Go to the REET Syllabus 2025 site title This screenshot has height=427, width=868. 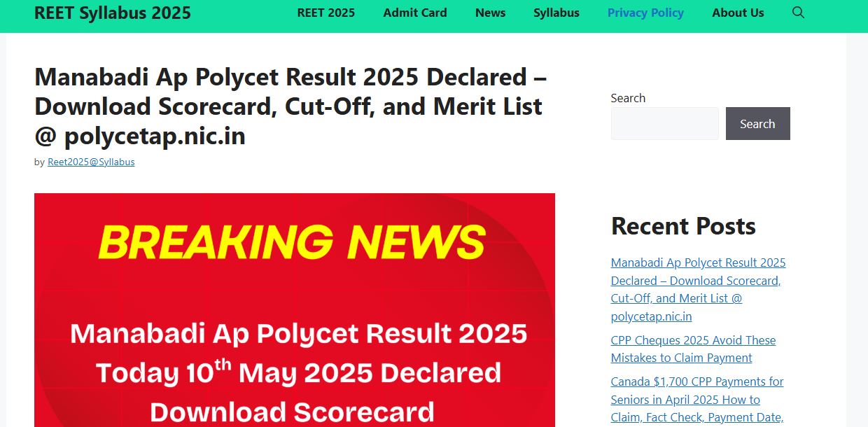(113, 13)
